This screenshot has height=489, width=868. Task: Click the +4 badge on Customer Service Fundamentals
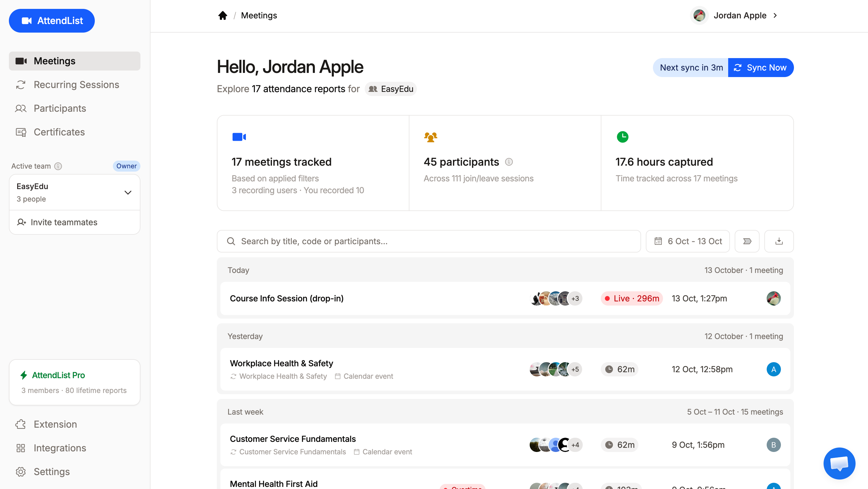click(575, 445)
